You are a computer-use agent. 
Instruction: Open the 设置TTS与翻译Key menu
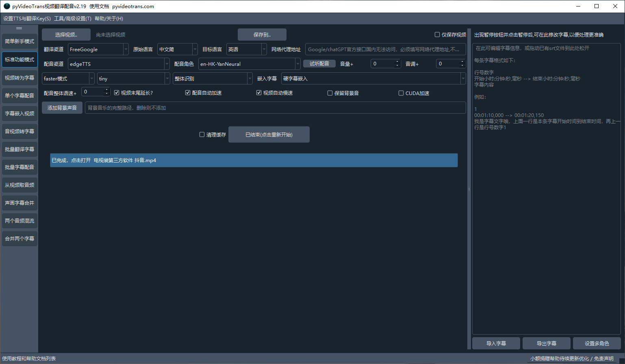[x=27, y=19]
